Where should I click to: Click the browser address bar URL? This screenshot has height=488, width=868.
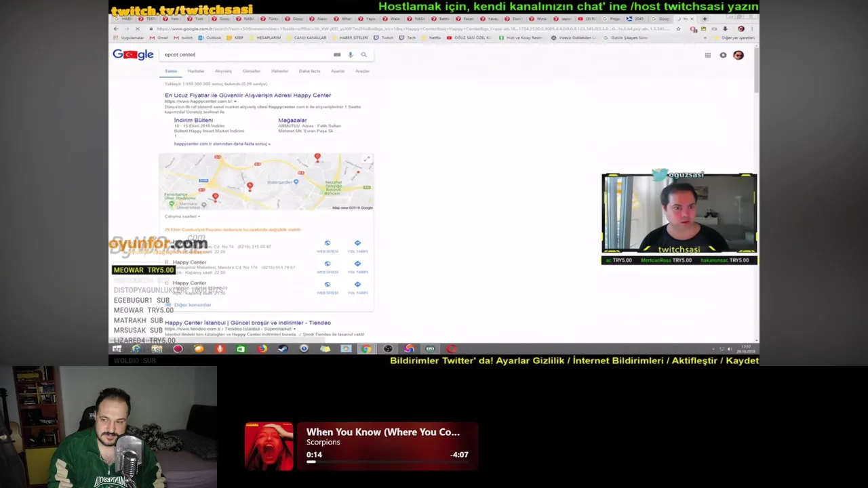410,29
